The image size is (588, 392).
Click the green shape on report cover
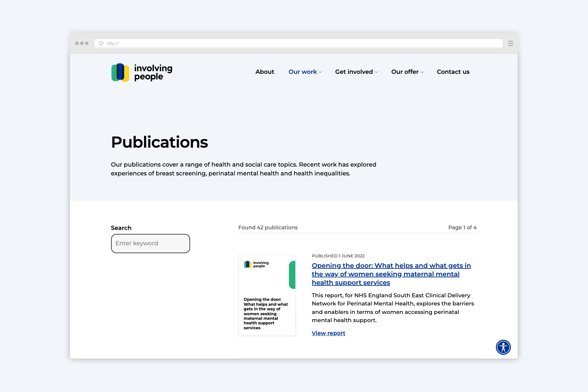point(292,275)
